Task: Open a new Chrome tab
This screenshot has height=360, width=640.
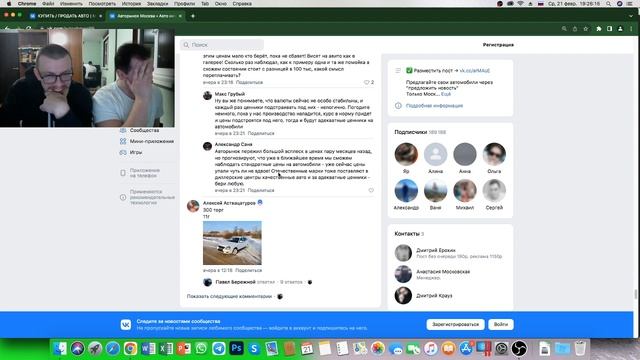Action: (x=193, y=16)
